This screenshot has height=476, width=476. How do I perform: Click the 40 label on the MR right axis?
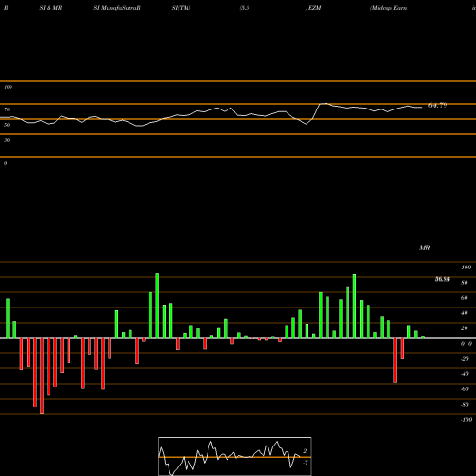(465, 313)
